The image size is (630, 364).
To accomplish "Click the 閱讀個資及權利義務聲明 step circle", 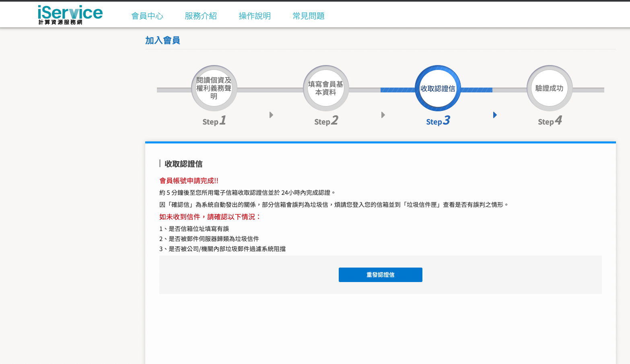I will coord(214,88).
